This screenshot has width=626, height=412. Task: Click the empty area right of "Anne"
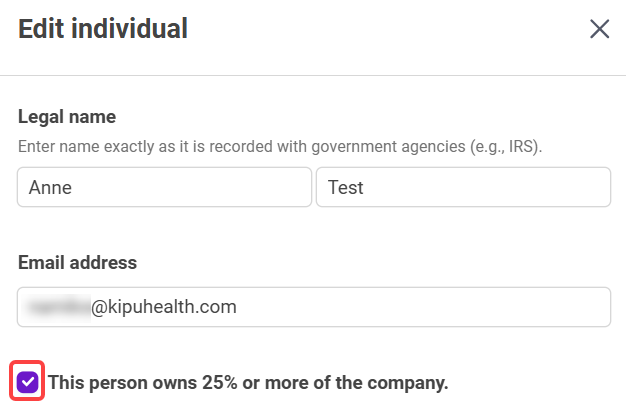(190, 187)
